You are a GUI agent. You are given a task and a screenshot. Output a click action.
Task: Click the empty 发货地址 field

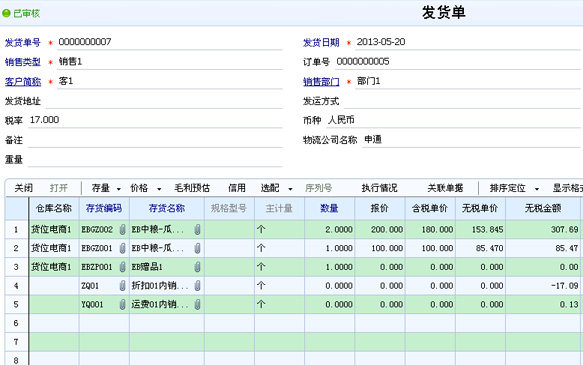coord(164,101)
